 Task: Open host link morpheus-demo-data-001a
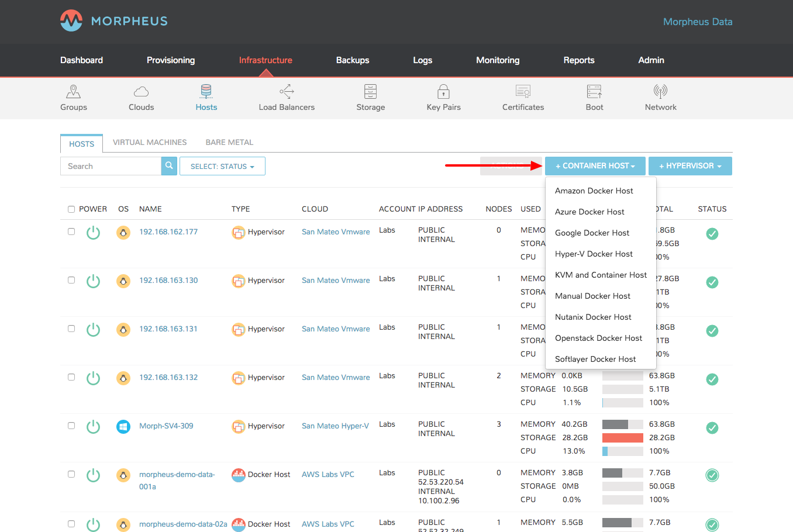click(x=177, y=480)
